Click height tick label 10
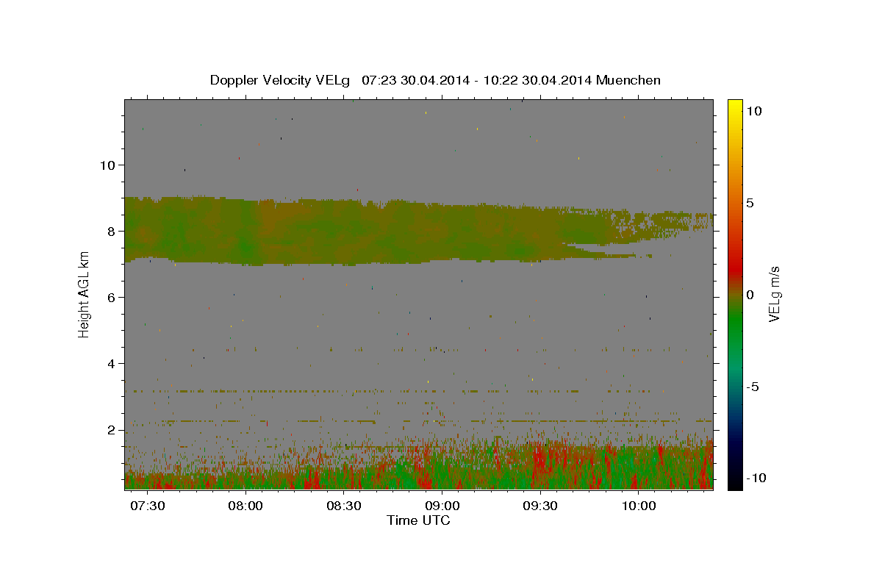 tap(107, 165)
